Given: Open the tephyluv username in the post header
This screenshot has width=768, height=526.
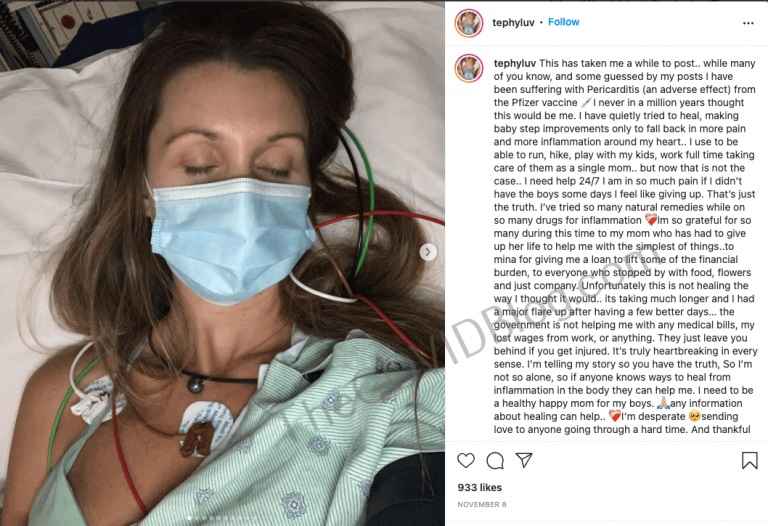Looking at the screenshot, I should [x=513, y=23].
